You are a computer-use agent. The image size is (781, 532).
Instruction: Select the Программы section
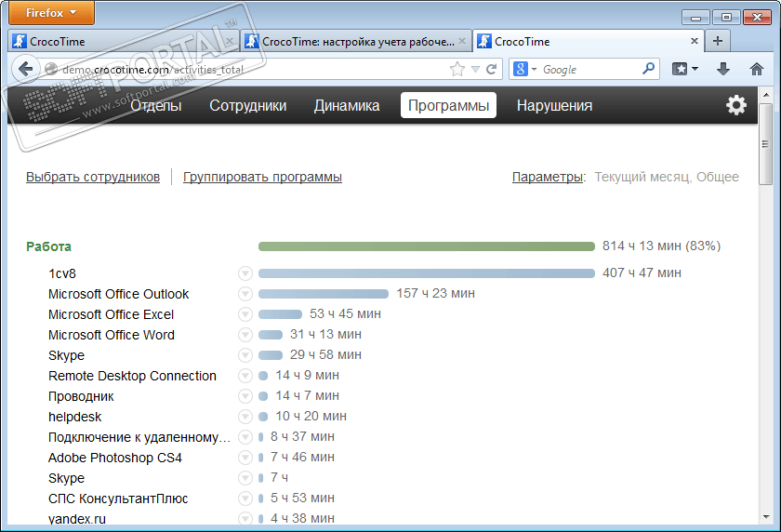[448, 105]
